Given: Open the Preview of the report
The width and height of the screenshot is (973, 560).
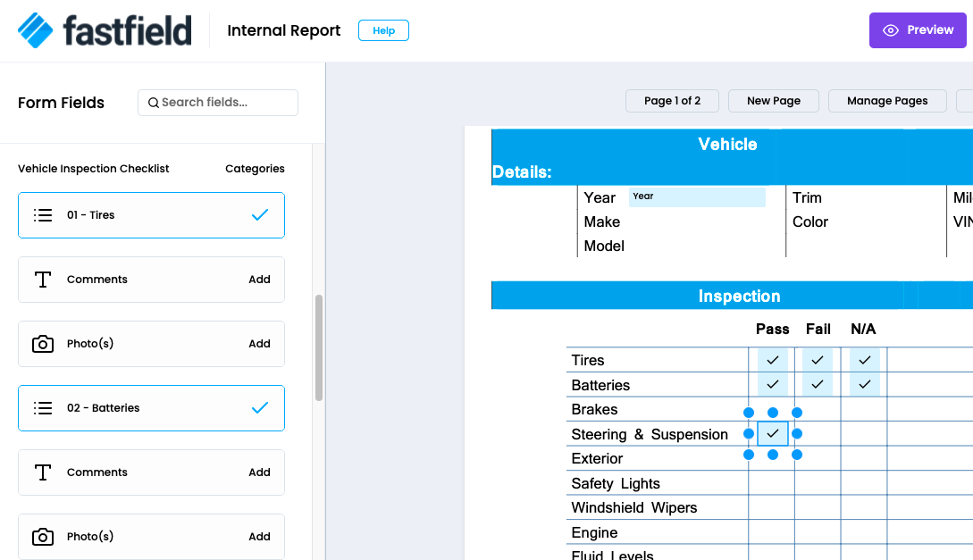Looking at the screenshot, I should click(918, 30).
